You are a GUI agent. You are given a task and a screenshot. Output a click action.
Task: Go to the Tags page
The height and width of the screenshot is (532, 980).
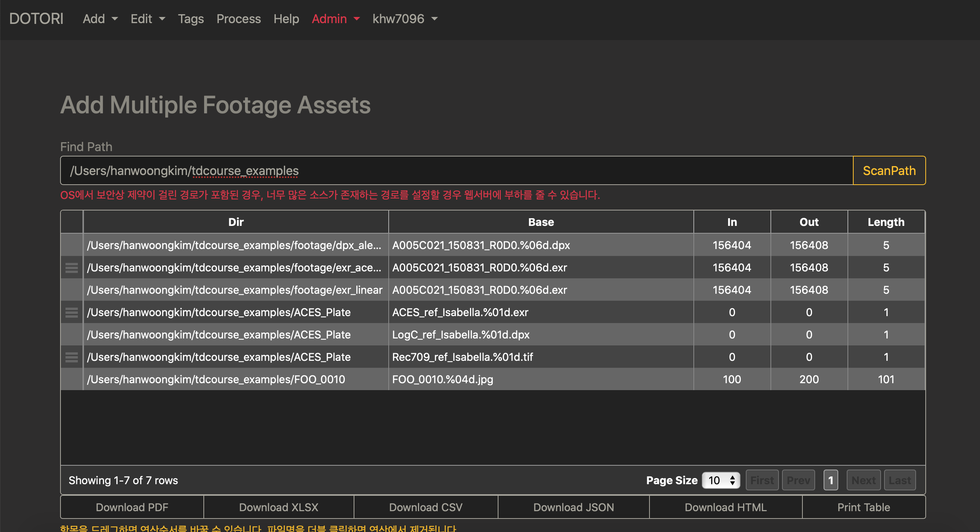(191, 19)
